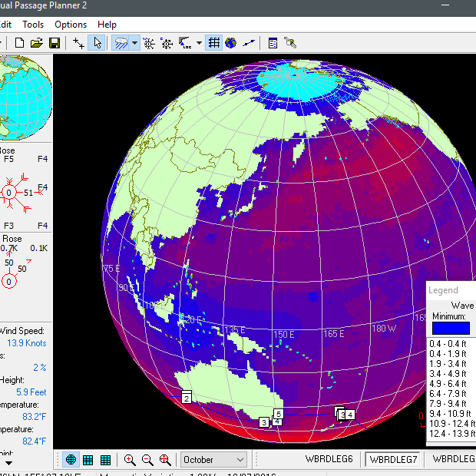476x476 pixels.
Task: Click the blue Minimum wave color swatch
Action: (x=451, y=328)
